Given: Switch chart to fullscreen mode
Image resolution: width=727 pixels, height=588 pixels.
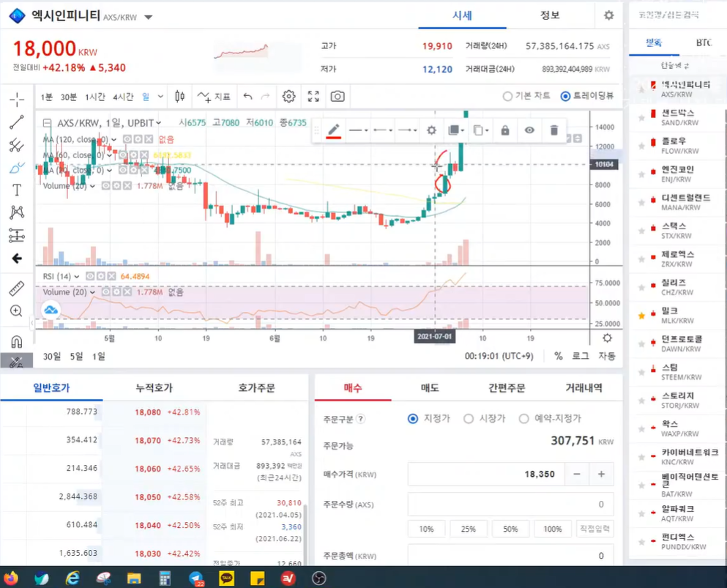Looking at the screenshot, I should (313, 97).
